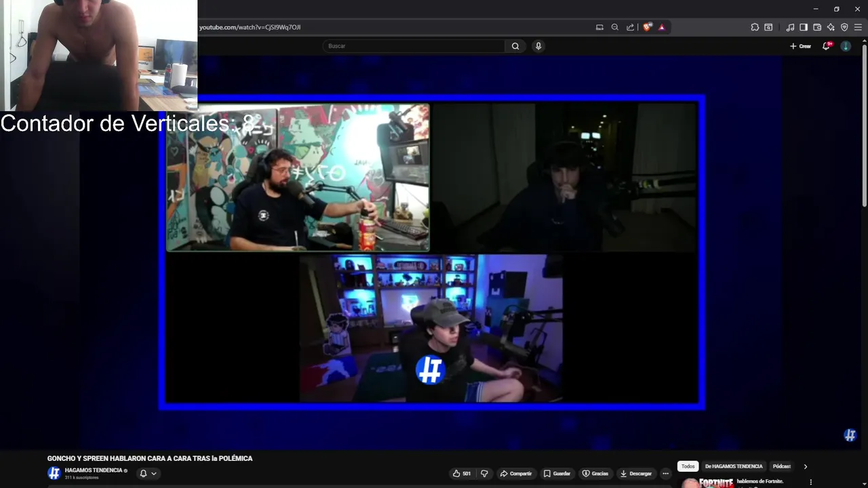Image resolution: width=868 pixels, height=488 pixels.
Task: Open the Fortnite recommended video thumbnail
Action: (707, 483)
